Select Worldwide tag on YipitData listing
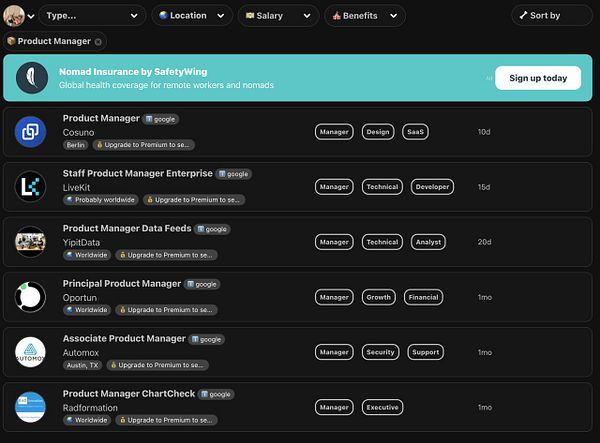 (x=87, y=255)
